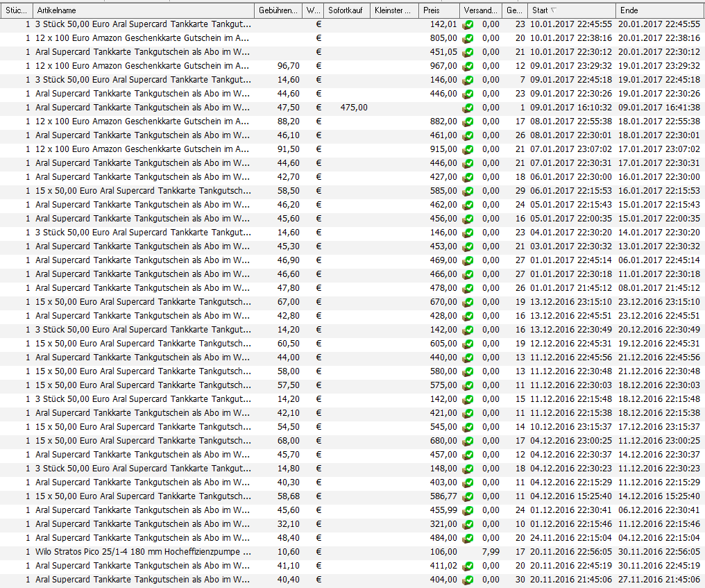Click green check icon in the 475,00 Sofortkauf row

pos(468,108)
